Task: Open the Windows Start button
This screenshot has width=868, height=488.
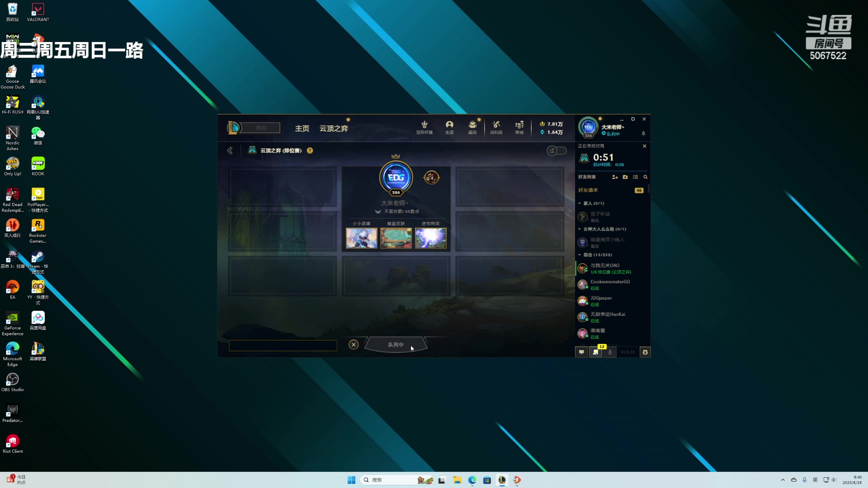Action: tap(351, 480)
